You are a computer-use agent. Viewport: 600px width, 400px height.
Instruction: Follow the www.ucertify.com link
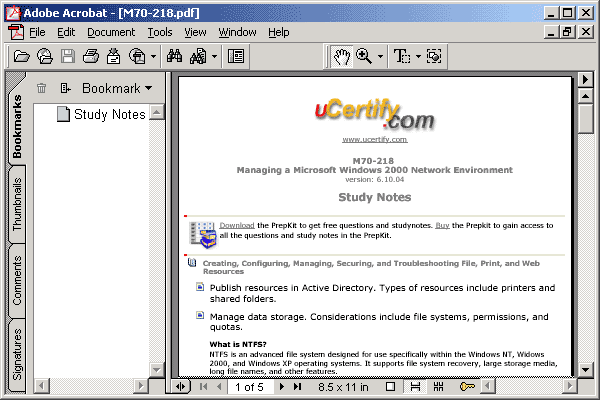click(375, 139)
